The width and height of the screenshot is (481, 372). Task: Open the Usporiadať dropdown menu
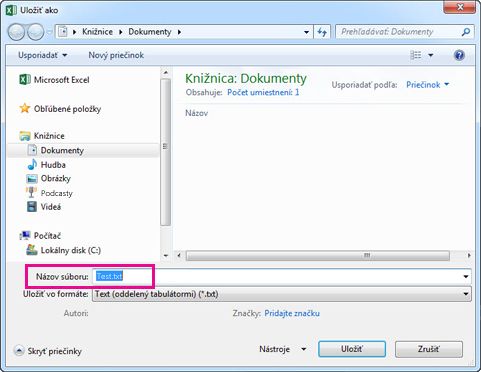tap(43, 55)
